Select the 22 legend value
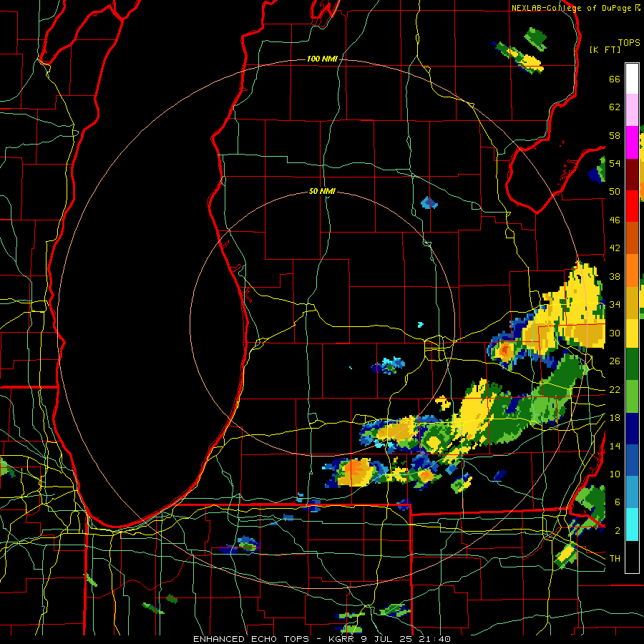Viewport: 644px width, 644px height. point(615,389)
